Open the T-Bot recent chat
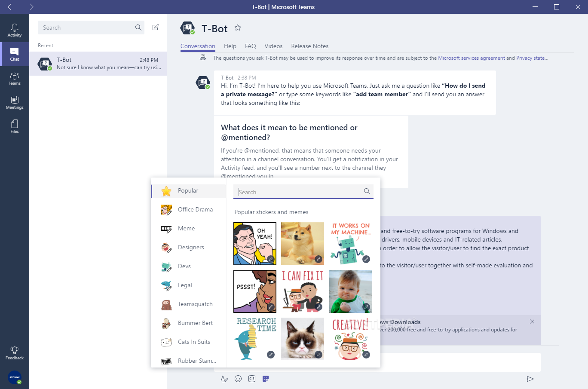This screenshot has width=588, height=389. click(98, 64)
